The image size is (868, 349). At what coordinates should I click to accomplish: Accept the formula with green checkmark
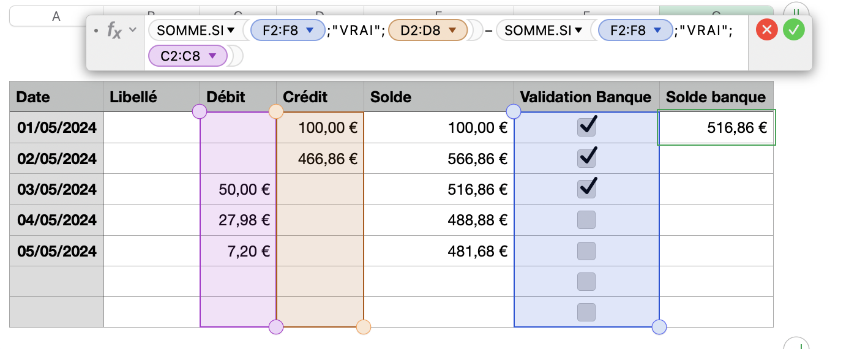point(793,29)
